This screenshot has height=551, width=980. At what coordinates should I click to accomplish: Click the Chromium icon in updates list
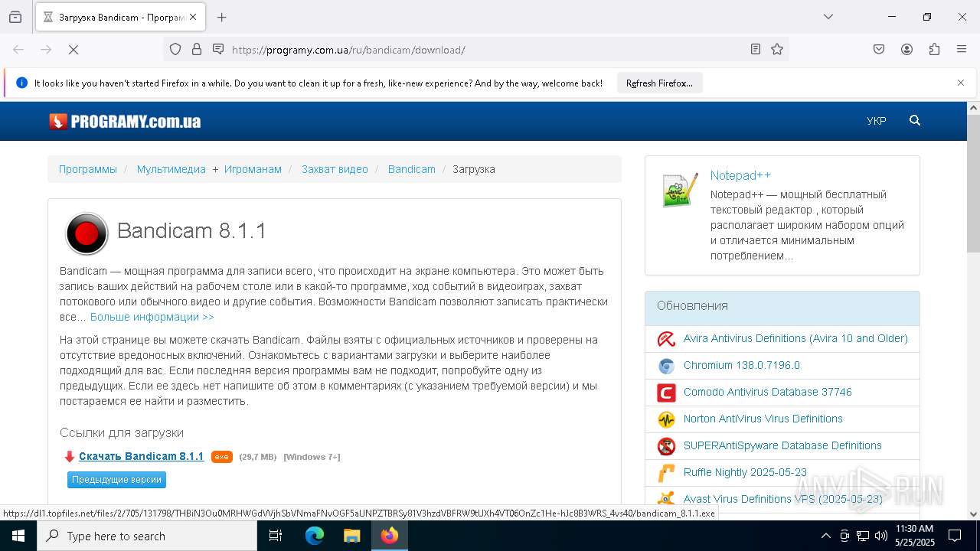click(666, 366)
